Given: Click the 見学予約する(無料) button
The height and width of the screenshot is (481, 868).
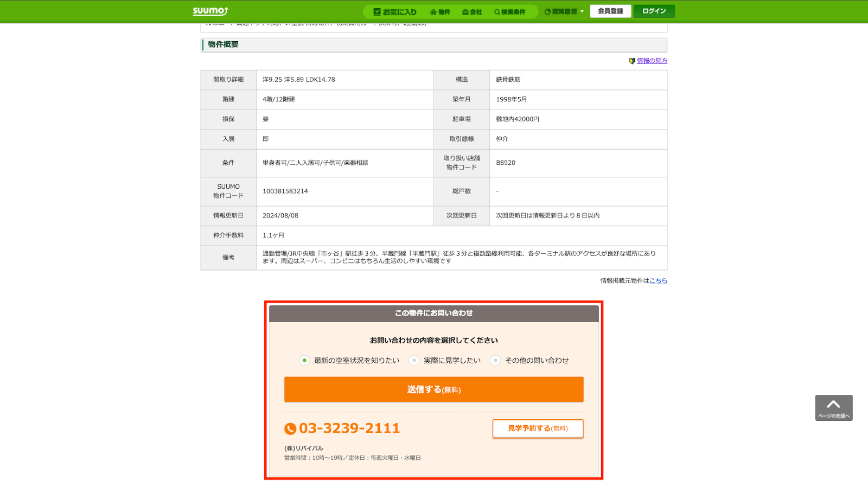Looking at the screenshot, I should pyautogui.click(x=538, y=428).
